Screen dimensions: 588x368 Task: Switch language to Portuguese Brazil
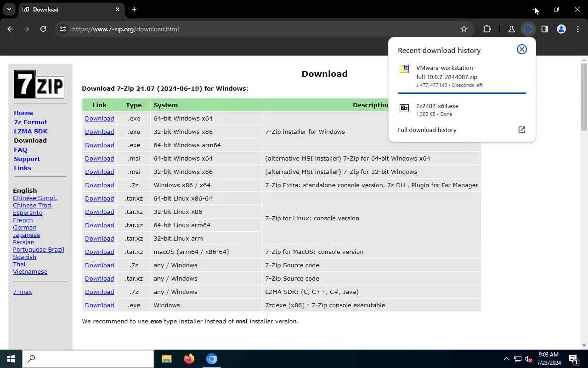(x=39, y=249)
